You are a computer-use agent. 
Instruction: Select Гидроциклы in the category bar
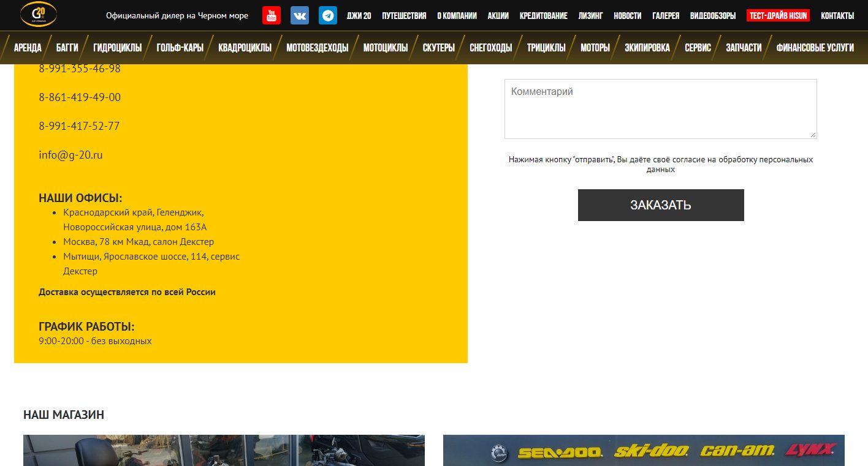[117, 48]
